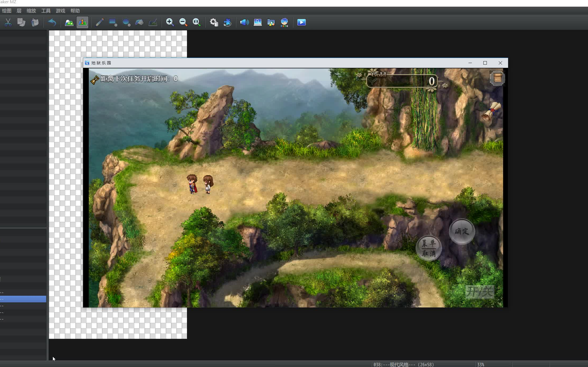Click the Zoom Out magnifier

[183, 22]
